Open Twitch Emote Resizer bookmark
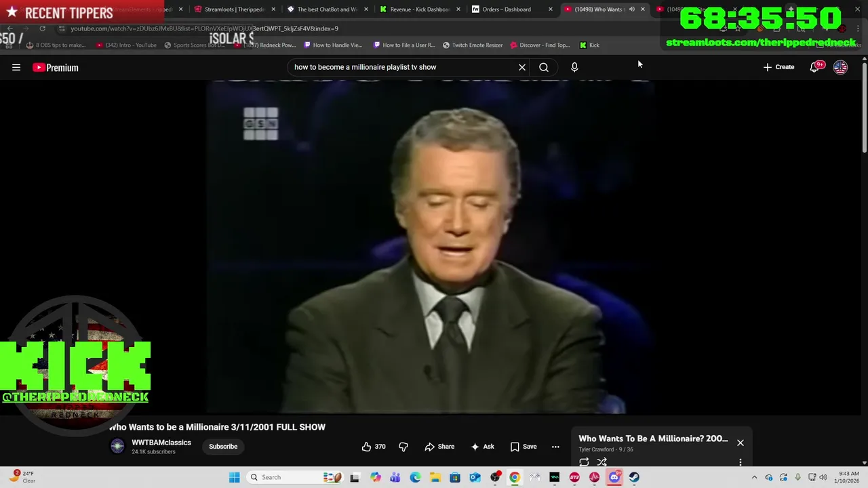This screenshot has width=868, height=488. 473,45
